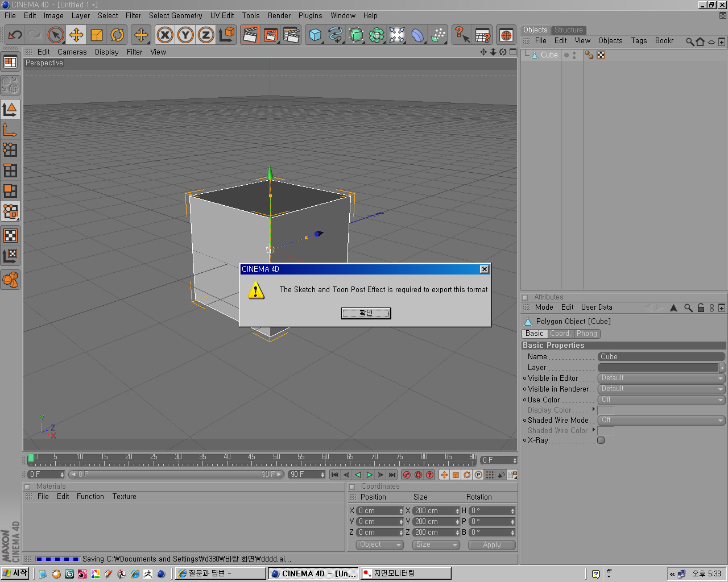The width and height of the screenshot is (728, 582).
Task: Open the HyperNURBS object icon
Action: pyautogui.click(x=356, y=35)
